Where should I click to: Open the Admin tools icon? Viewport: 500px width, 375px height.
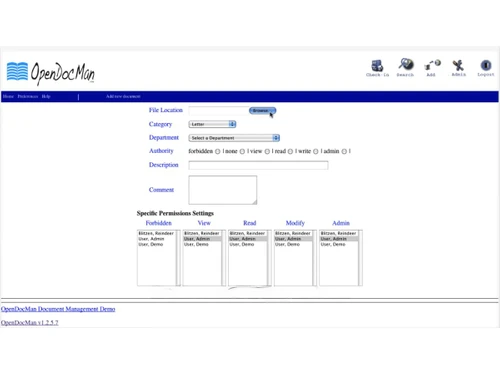(458, 68)
